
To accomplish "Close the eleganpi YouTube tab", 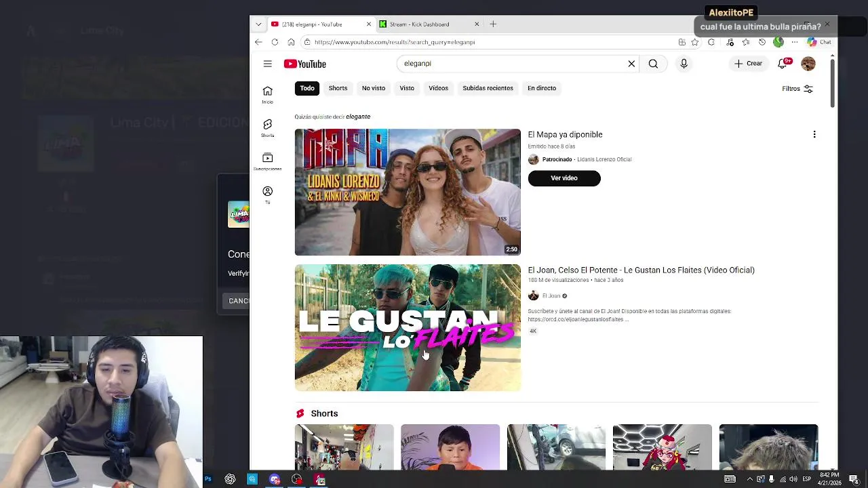I will (369, 24).
